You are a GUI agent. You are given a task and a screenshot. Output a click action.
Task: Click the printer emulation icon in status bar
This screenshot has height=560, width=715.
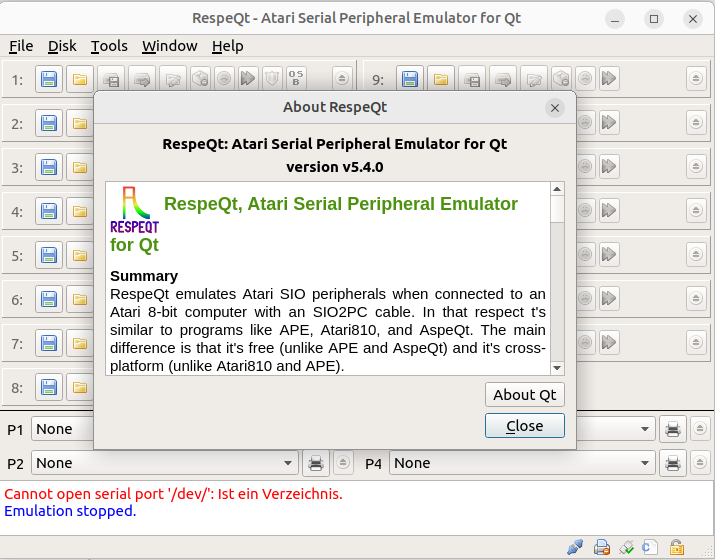click(x=601, y=547)
